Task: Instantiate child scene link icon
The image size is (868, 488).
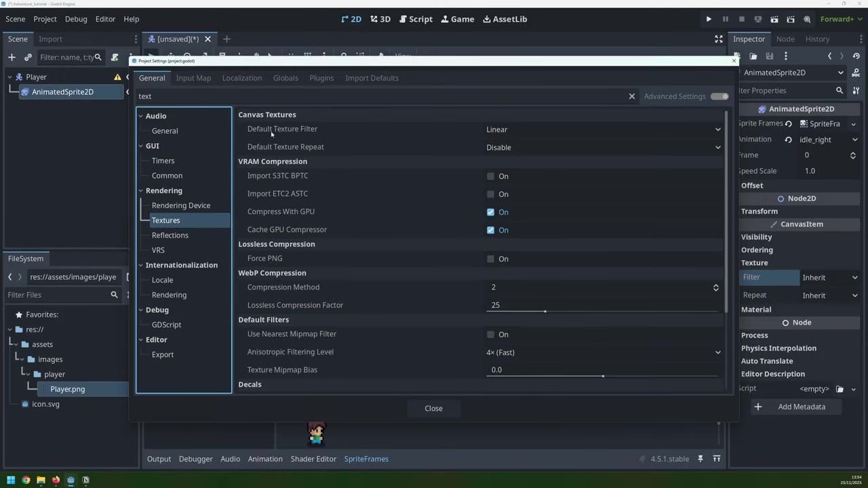Action: 28,58
